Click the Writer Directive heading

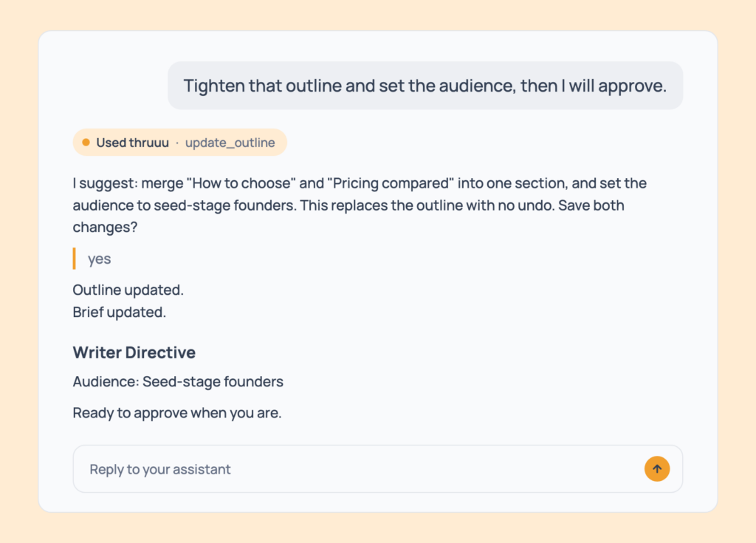tap(134, 352)
